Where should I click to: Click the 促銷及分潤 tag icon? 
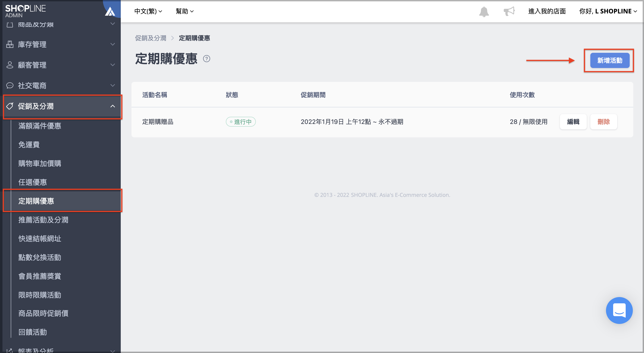pyautogui.click(x=10, y=106)
